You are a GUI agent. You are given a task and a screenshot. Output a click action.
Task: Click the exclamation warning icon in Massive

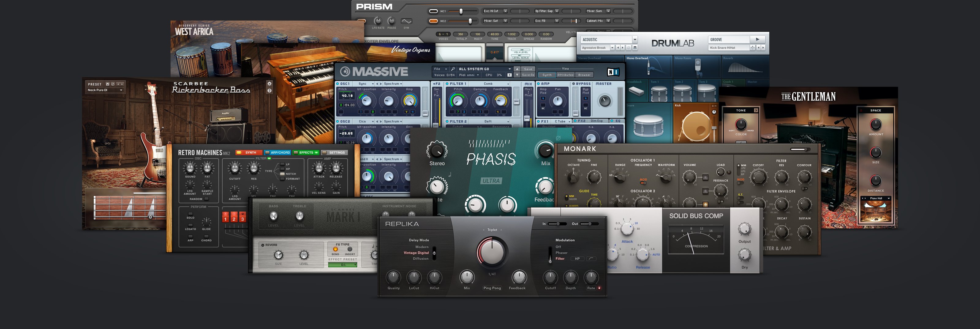point(509,75)
